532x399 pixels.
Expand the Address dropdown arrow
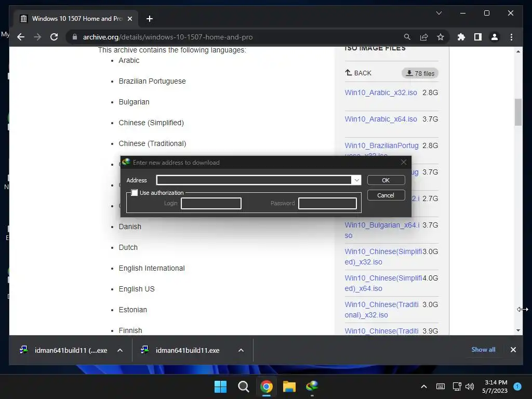356,180
